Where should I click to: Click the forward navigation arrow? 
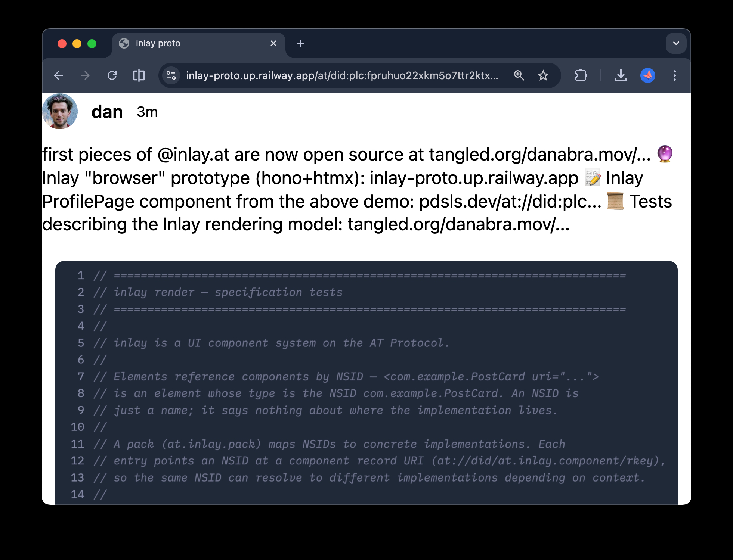pyautogui.click(x=85, y=76)
